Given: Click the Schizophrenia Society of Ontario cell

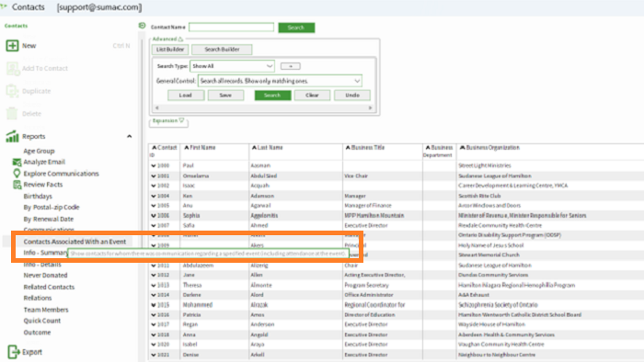Looking at the screenshot, I should click(x=498, y=305).
